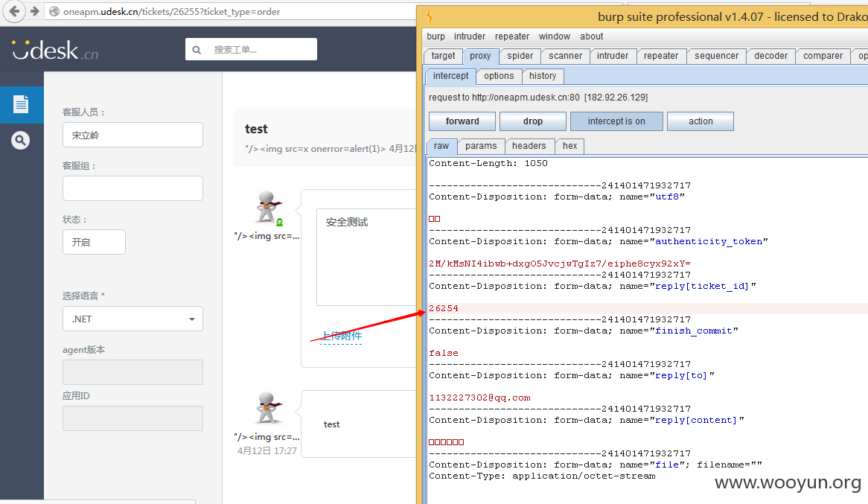Click the empty 客服组 input field
Screen dimensions: 868x504
133,188
